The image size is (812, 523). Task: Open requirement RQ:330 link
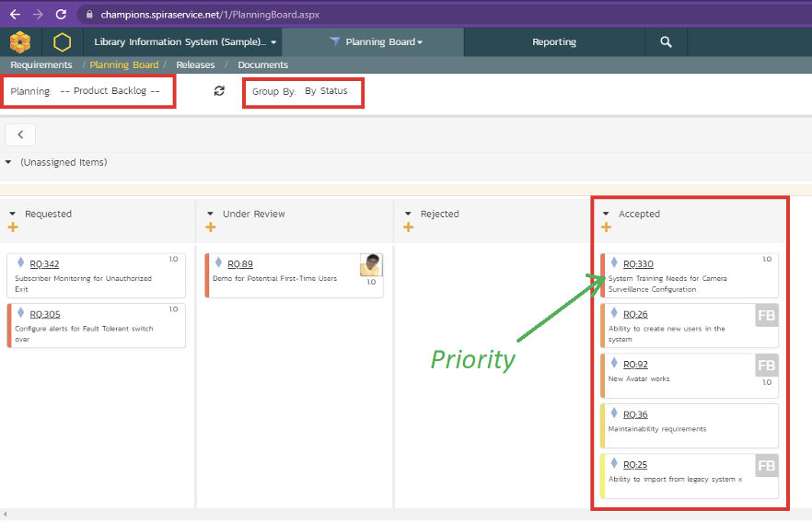pos(638,264)
